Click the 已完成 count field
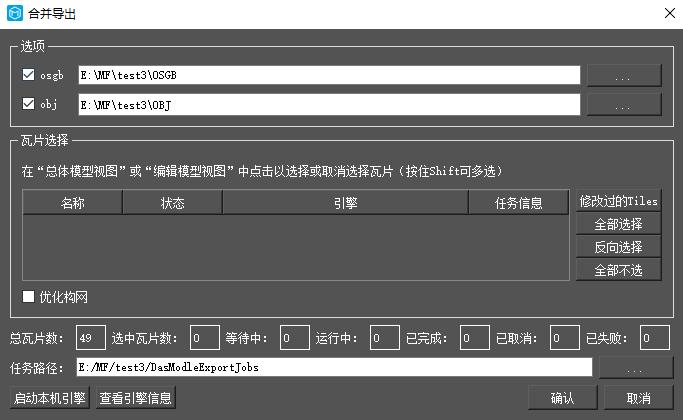This screenshot has width=683, height=420. pos(475,338)
